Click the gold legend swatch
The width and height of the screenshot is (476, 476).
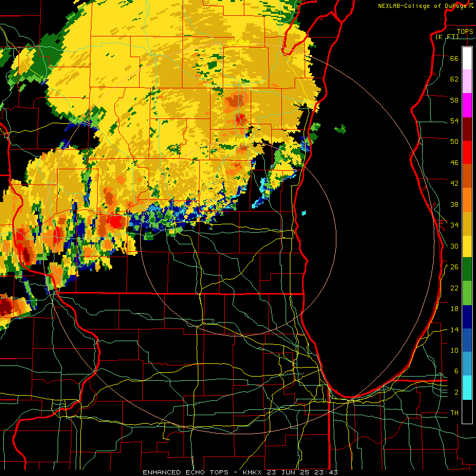(467, 223)
